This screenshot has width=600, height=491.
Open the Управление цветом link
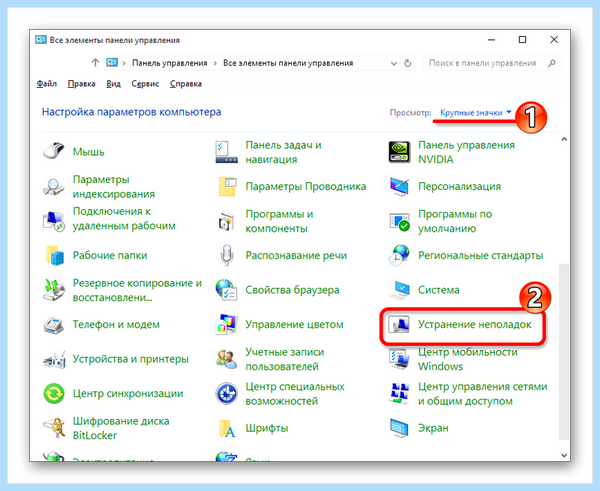[x=294, y=325]
